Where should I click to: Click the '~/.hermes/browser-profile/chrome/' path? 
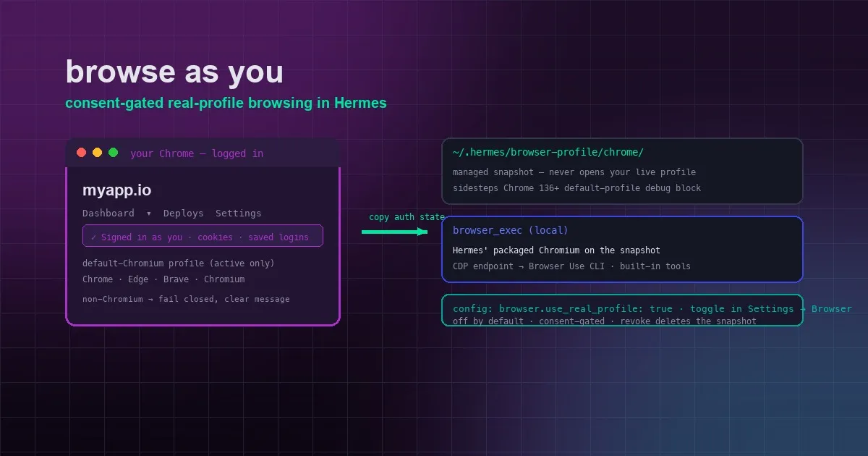548,153
